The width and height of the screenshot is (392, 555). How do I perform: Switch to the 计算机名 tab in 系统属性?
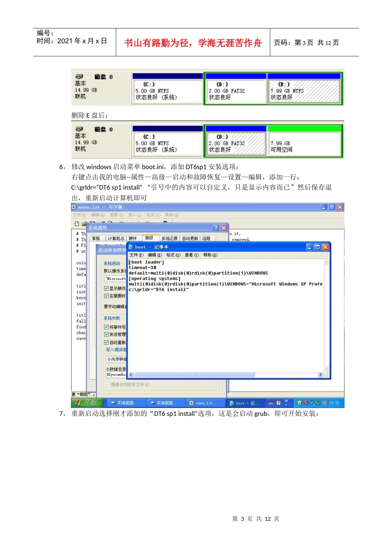click(116, 239)
